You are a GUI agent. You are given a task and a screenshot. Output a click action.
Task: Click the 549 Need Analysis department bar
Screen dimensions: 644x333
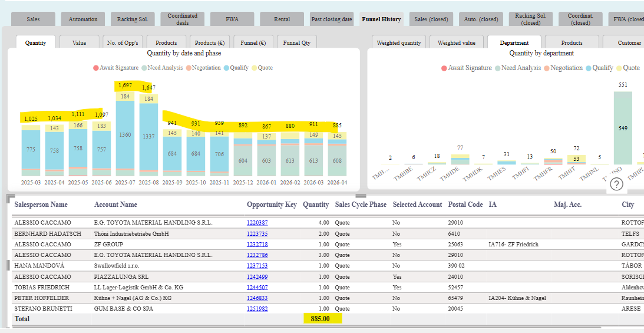623,128
